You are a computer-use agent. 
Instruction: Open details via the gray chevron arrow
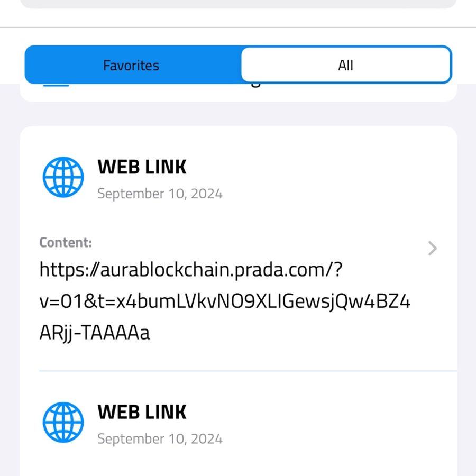[432, 249]
